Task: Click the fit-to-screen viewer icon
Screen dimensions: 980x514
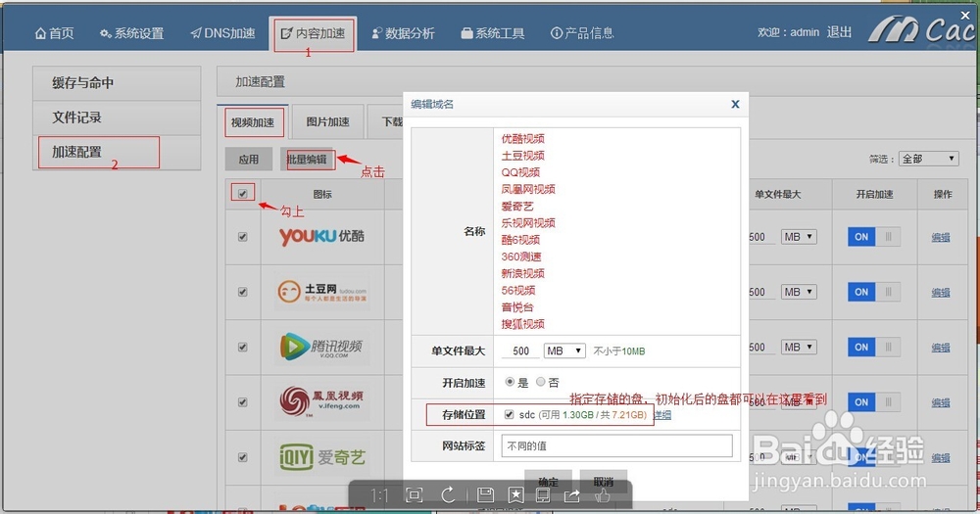Action: 414,496
